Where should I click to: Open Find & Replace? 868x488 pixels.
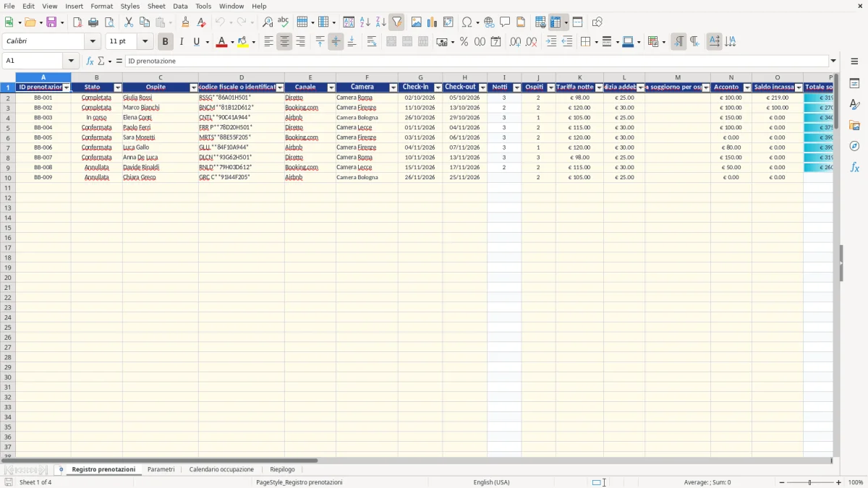[x=268, y=22]
